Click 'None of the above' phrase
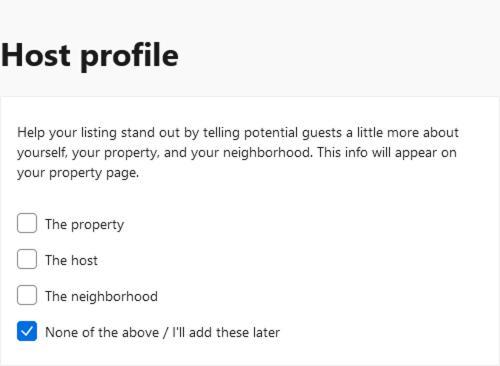This screenshot has height=366, width=500. click(x=102, y=332)
